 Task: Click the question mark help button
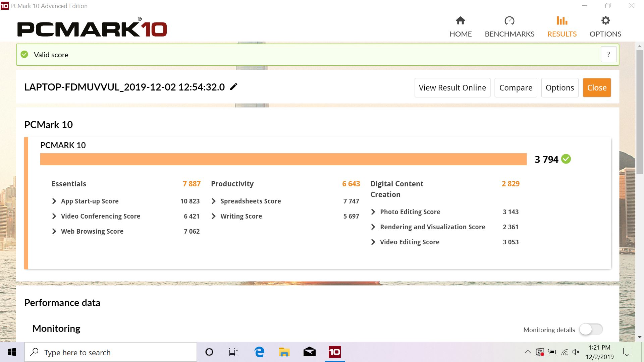[608, 54]
